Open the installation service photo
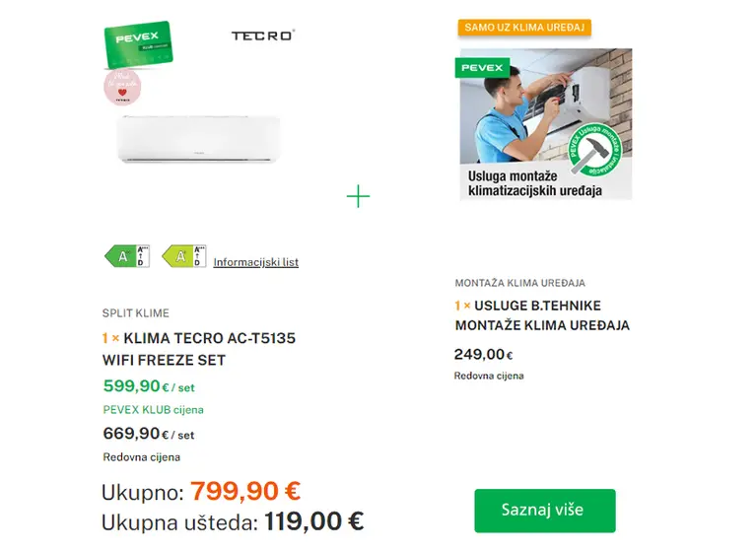The image size is (756, 551). [546, 124]
